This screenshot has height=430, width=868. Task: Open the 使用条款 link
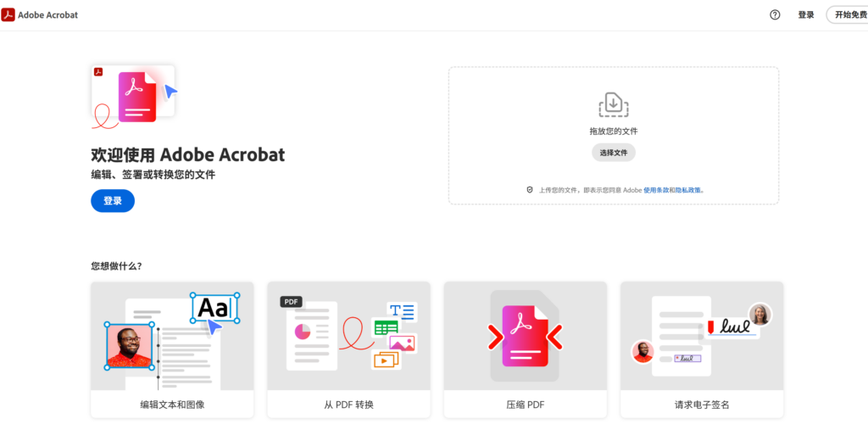(x=655, y=190)
